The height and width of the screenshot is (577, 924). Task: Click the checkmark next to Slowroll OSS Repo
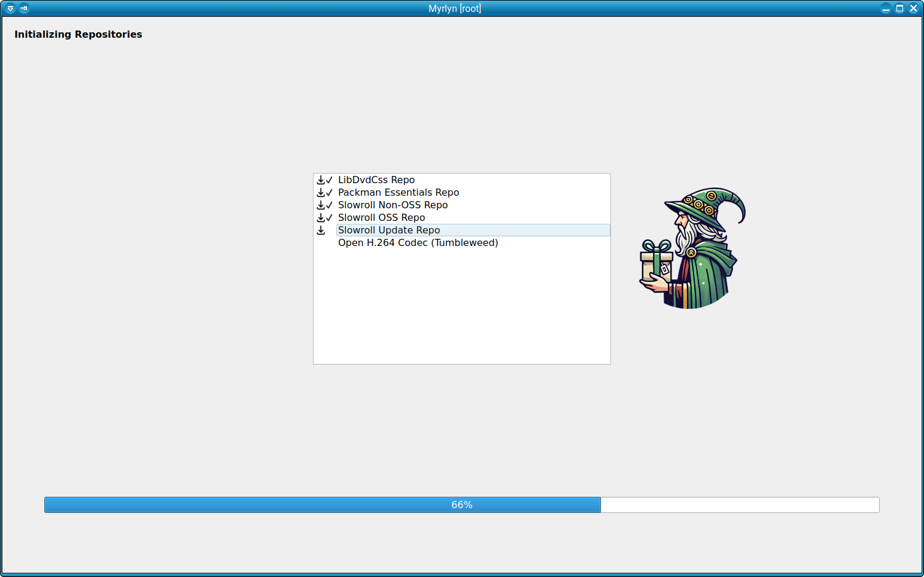pos(329,217)
